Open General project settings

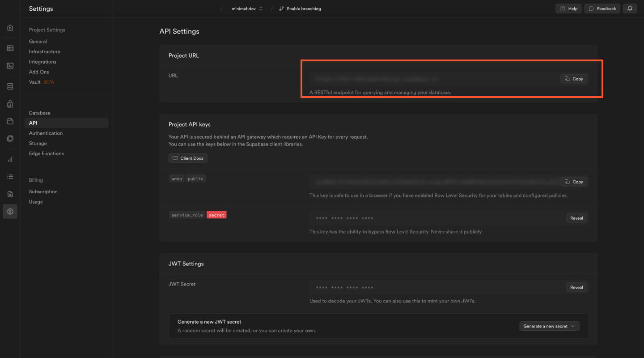[x=38, y=41]
